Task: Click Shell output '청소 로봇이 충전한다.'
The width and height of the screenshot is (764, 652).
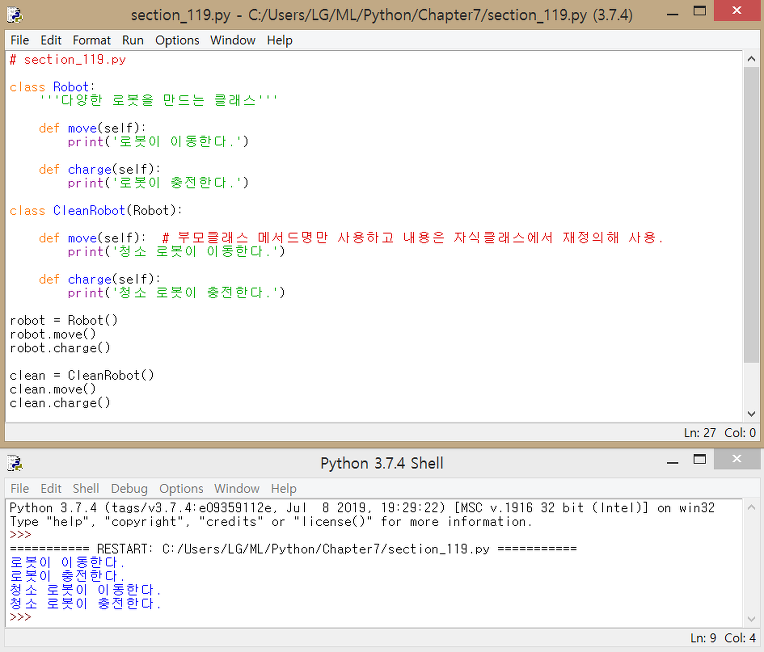Action: pyautogui.click(x=85, y=603)
